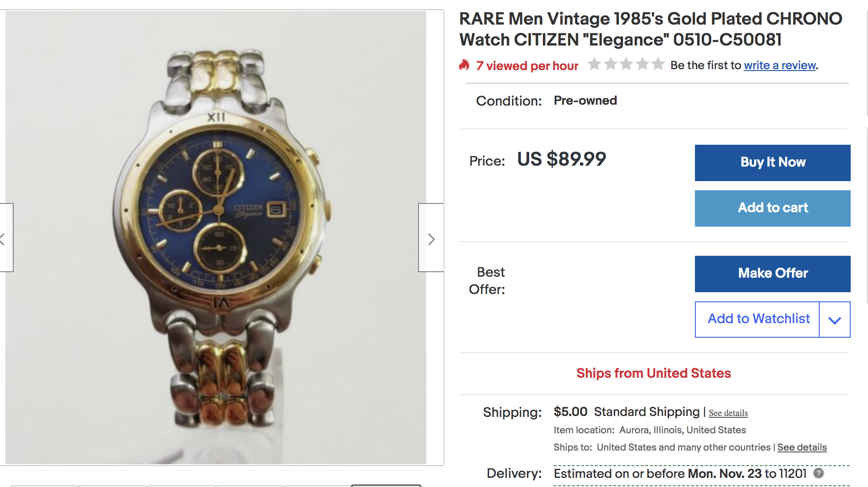Click the 7 viewed per hour label
This screenshot has width=868, height=487.
[527, 66]
